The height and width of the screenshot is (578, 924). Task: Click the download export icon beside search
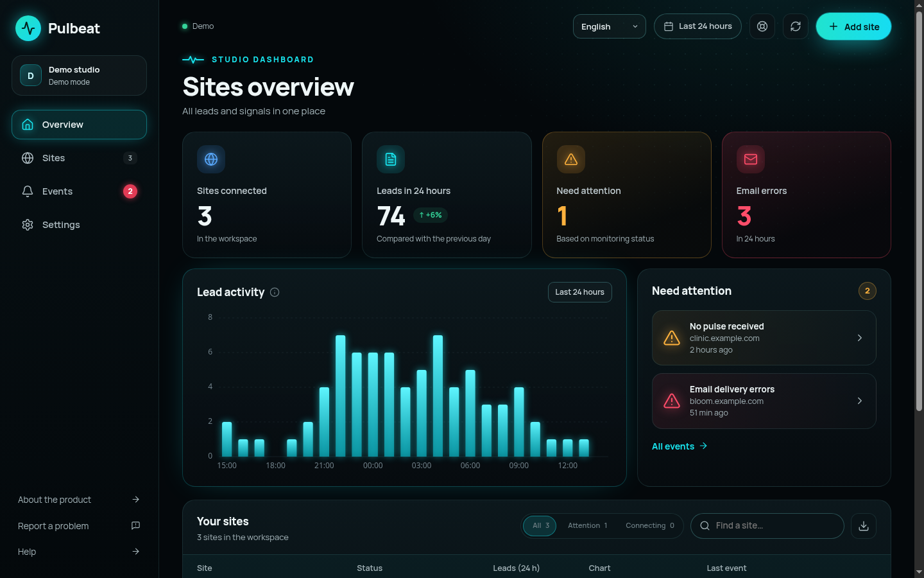pos(864,526)
